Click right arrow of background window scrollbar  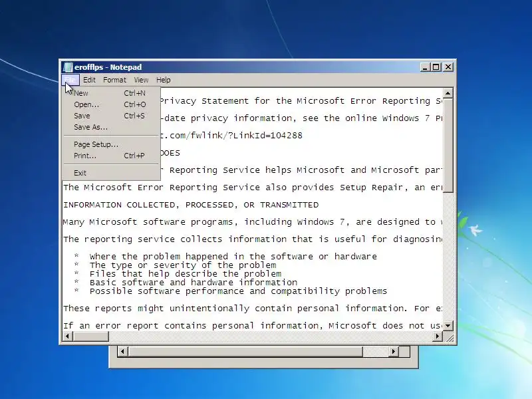(x=394, y=352)
